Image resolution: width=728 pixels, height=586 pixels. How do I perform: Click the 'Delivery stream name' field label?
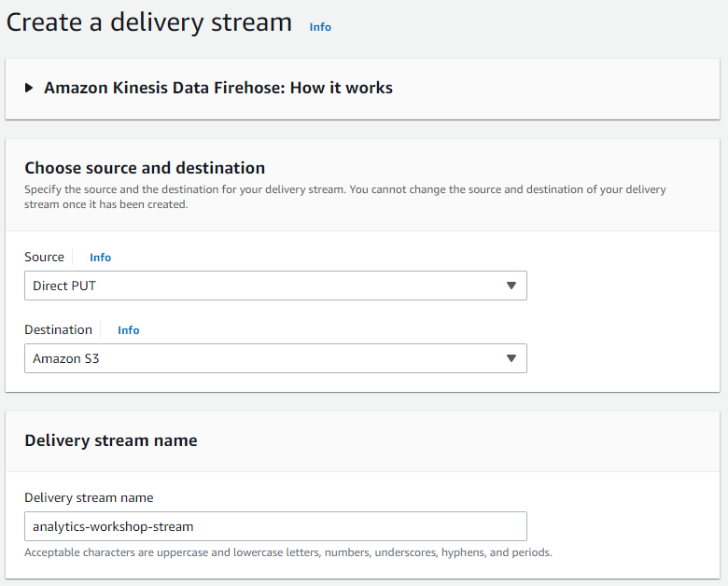tap(89, 497)
